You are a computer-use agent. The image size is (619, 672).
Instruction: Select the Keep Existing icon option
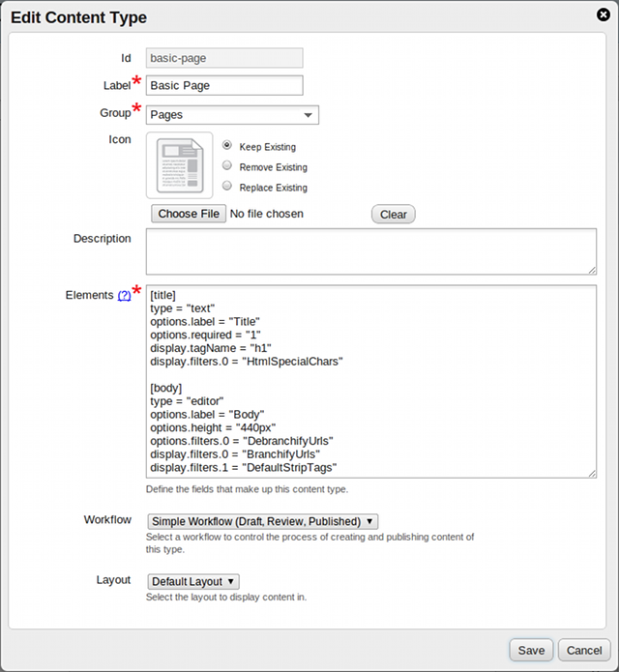pyautogui.click(x=227, y=145)
